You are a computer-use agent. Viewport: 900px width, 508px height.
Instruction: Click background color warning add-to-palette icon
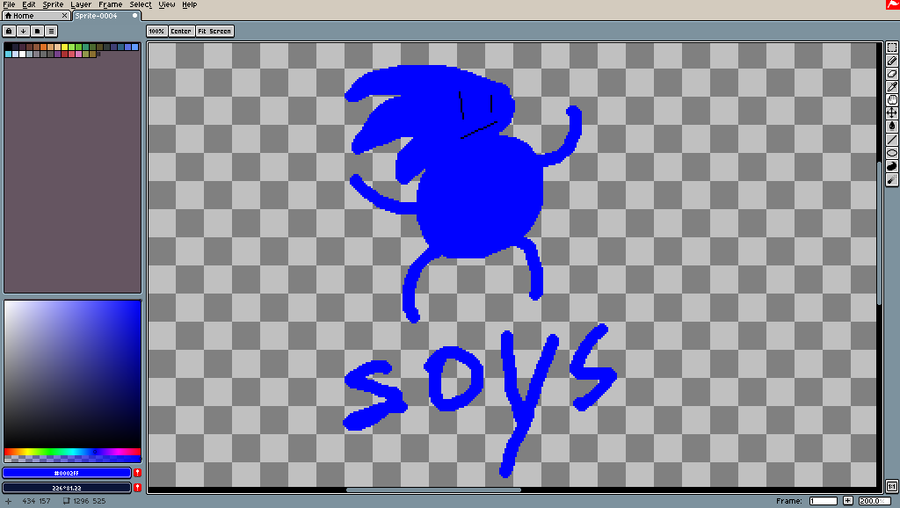pyautogui.click(x=137, y=487)
